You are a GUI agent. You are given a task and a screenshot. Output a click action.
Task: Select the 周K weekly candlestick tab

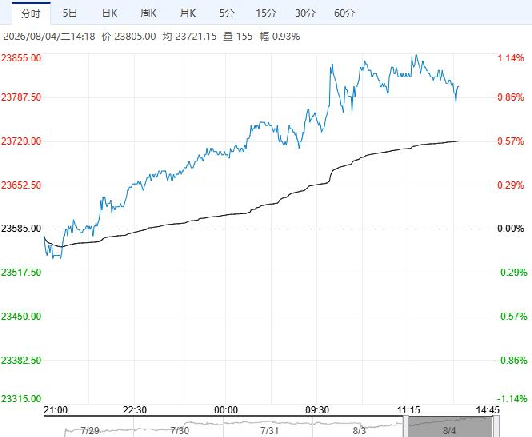pos(149,13)
